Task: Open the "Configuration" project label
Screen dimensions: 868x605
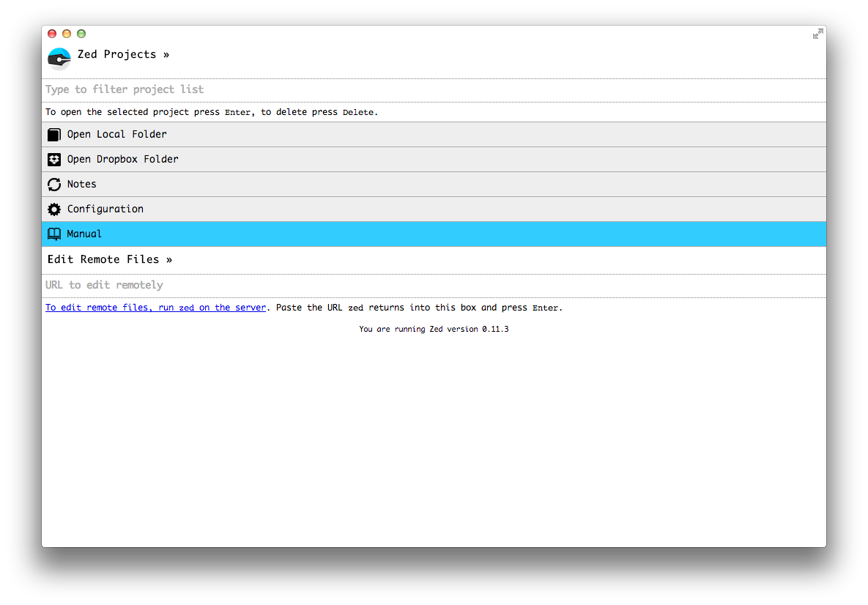Action: click(x=105, y=209)
